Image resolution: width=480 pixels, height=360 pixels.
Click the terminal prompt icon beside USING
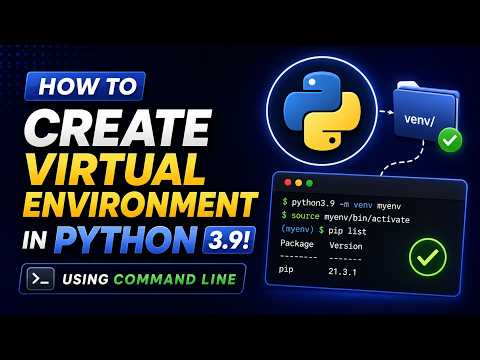point(41,278)
